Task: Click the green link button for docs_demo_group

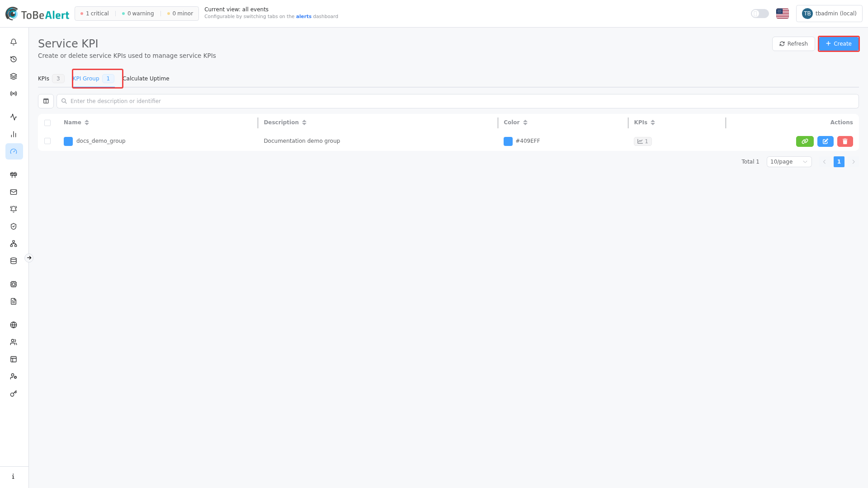Action: (x=805, y=141)
